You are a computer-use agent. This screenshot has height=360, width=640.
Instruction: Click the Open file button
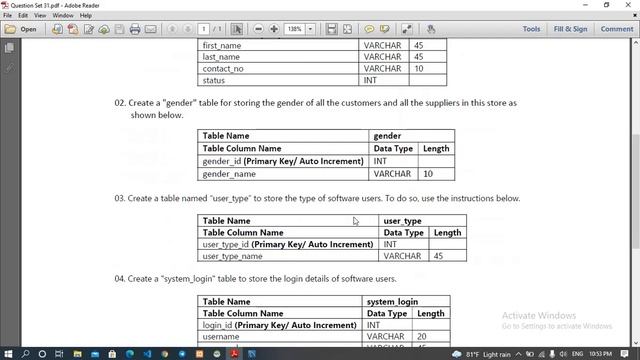[21, 29]
